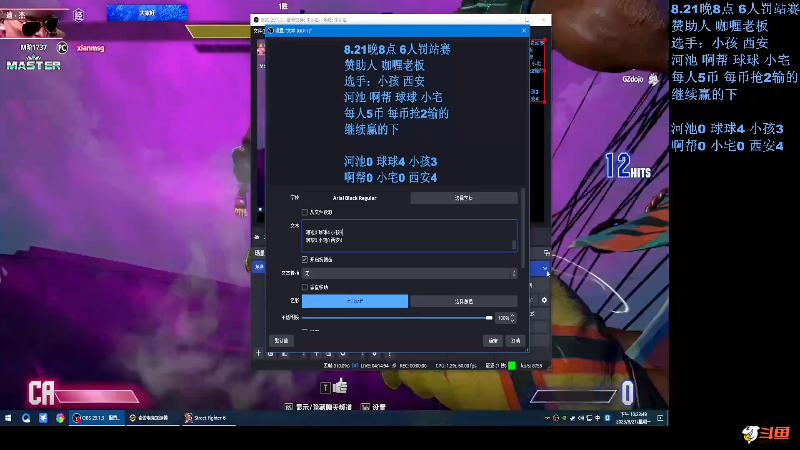
Task: Open the 文本转换 text transform dropdown
Action: point(410,273)
